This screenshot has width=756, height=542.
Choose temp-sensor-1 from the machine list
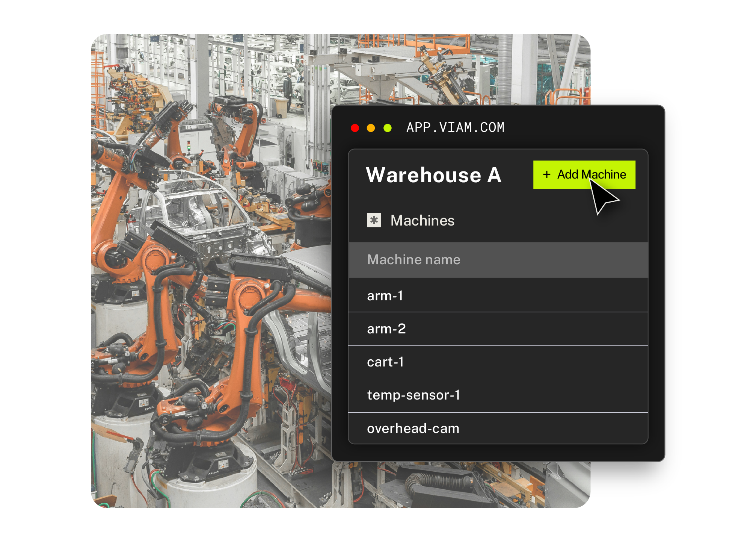pos(413,395)
